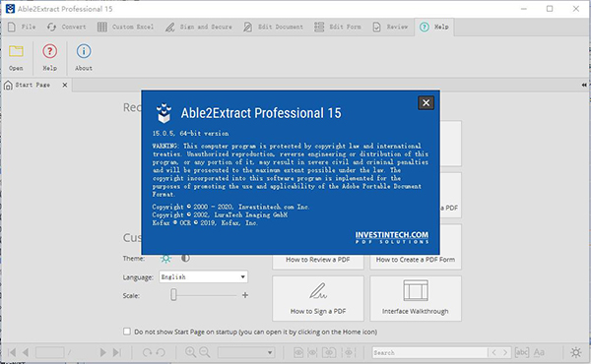Image resolution: width=591 pixels, height=364 pixels.
Task: Switch to the Convert tab
Action: [66, 27]
